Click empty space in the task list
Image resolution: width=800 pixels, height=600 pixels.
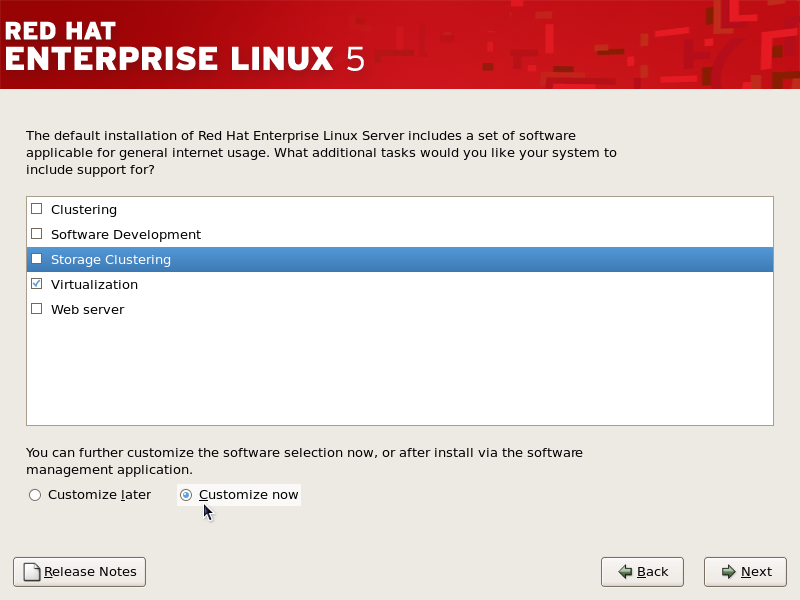tap(400, 372)
